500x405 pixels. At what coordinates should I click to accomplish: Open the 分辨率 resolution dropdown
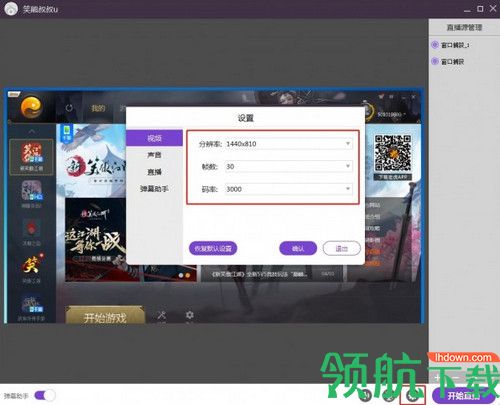coord(289,144)
